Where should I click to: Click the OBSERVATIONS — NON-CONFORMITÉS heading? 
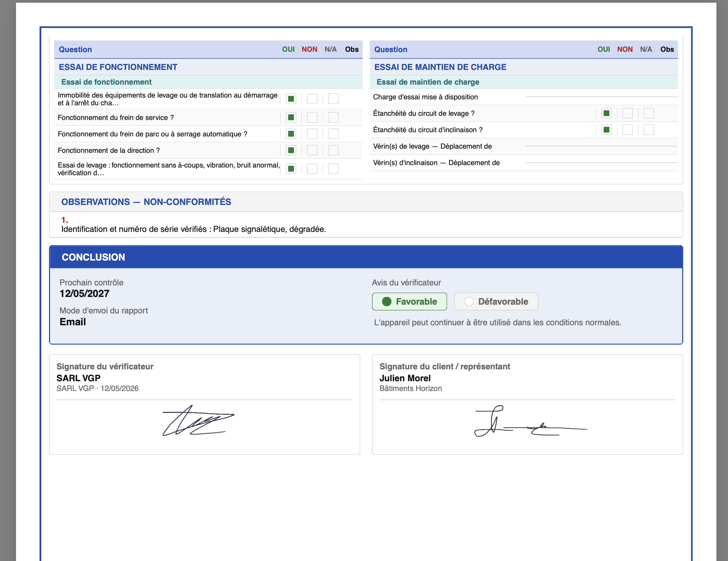pyautogui.click(x=146, y=202)
